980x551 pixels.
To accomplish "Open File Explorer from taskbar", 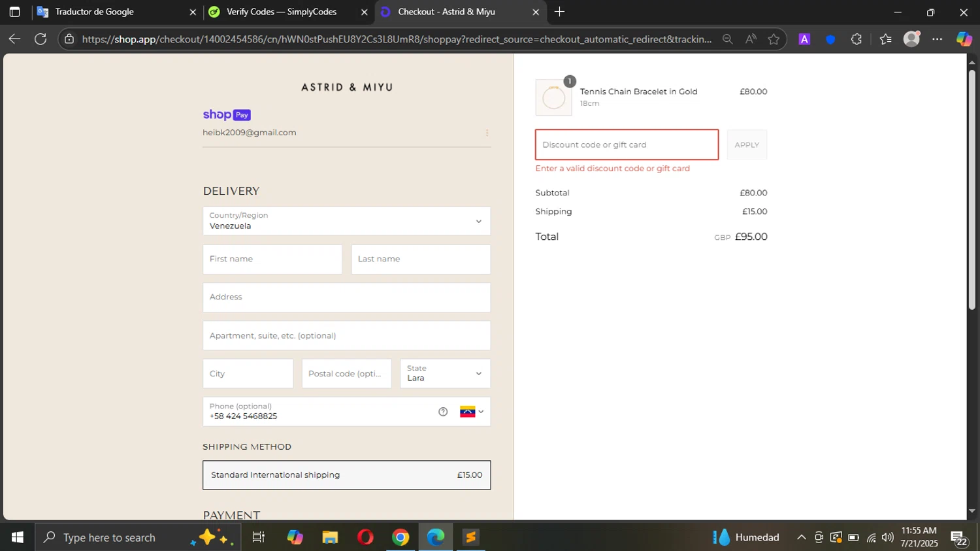I will [x=330, y=537].
